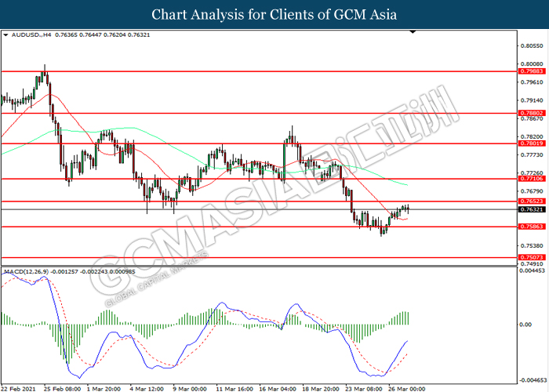Click the AUDUSD.,H4 chart symbol label

[31, 35]
